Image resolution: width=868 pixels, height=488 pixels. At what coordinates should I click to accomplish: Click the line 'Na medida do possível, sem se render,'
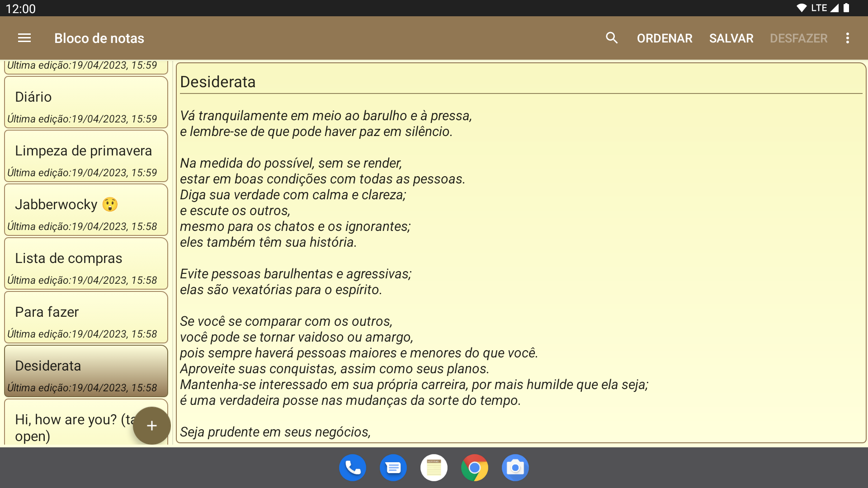(291, 163)
